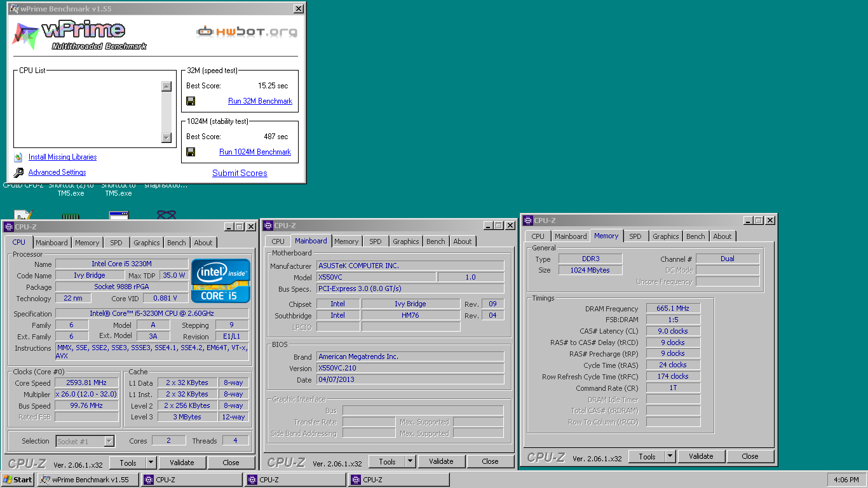Open Tools dropdown arrow in Mainboard window
The width and height of the screenshot is (868, 488).
click(x=410, y=461)
